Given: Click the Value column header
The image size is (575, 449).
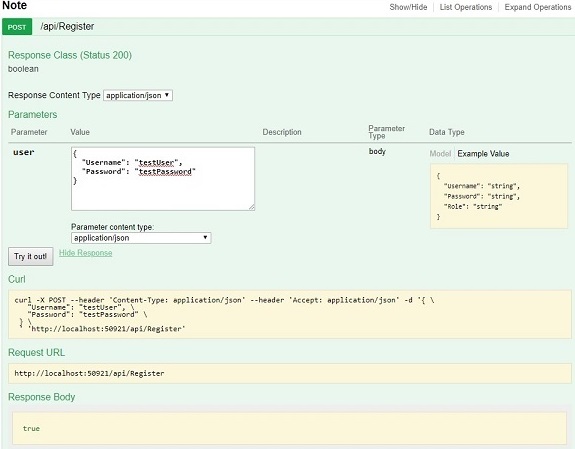Looking at the screenshot, I should pos(80,132).
